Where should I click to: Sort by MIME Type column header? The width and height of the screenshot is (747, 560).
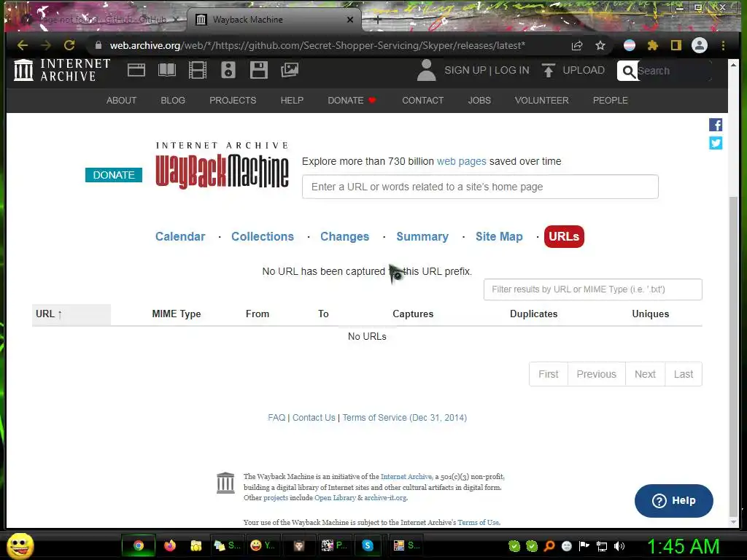pyautogui.click(x=177, y=314)
